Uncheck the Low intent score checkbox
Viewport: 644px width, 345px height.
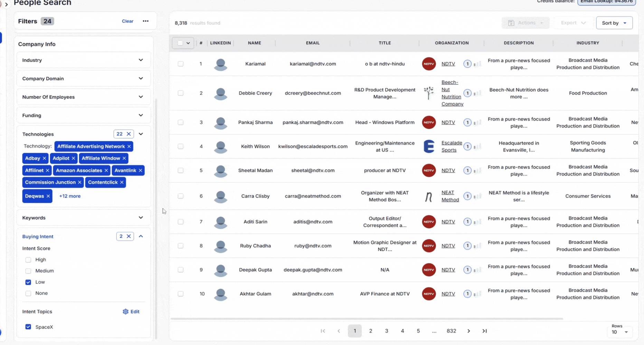click(x=28, y=282)
